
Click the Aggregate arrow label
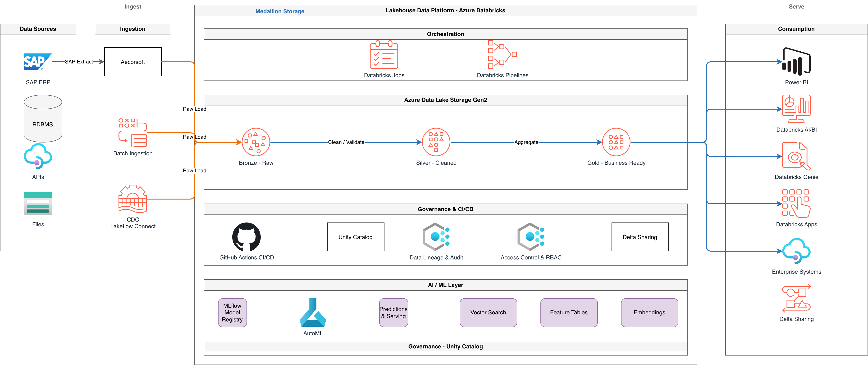(x=526, y=142)
